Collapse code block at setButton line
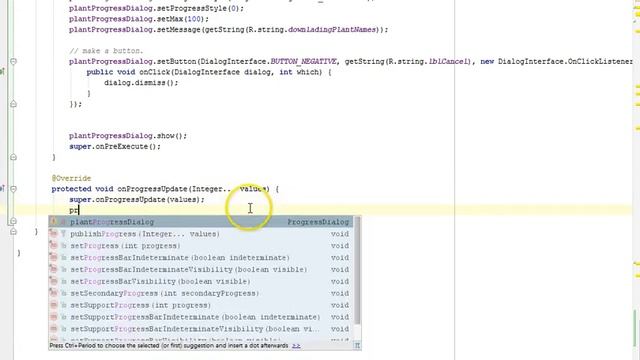The height and width of the screenshot is (360, 640). 13,62
